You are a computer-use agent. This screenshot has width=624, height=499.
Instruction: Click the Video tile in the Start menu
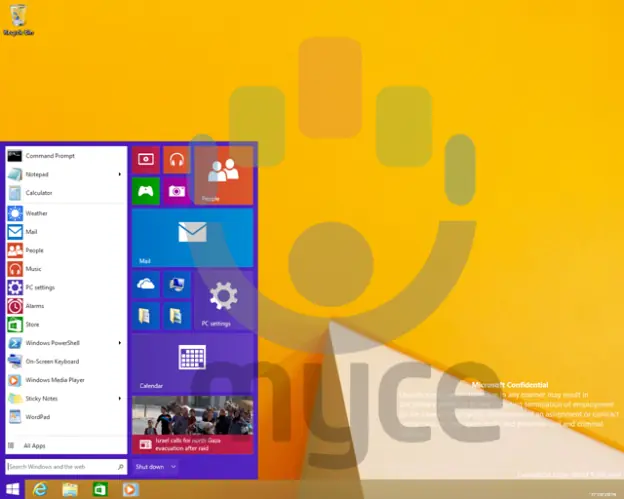click(146, 160)
